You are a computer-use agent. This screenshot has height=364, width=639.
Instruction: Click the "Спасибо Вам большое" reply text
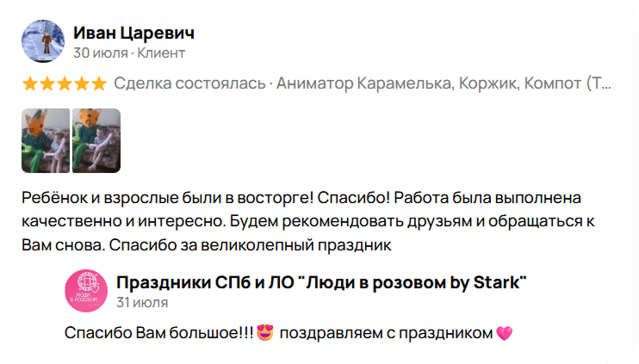[x=158, y=332]
